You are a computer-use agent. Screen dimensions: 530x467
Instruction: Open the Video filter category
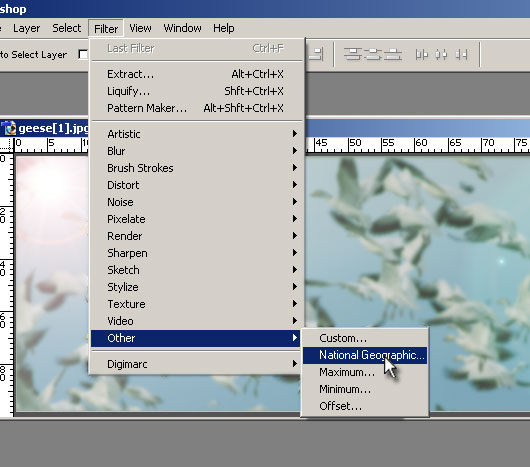[x=196, y=321]
